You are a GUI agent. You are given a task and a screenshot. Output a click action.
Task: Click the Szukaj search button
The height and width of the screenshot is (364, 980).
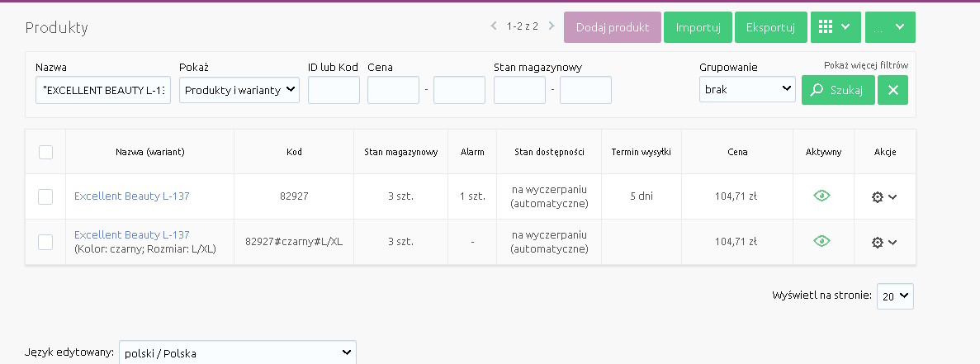point(838,90)
